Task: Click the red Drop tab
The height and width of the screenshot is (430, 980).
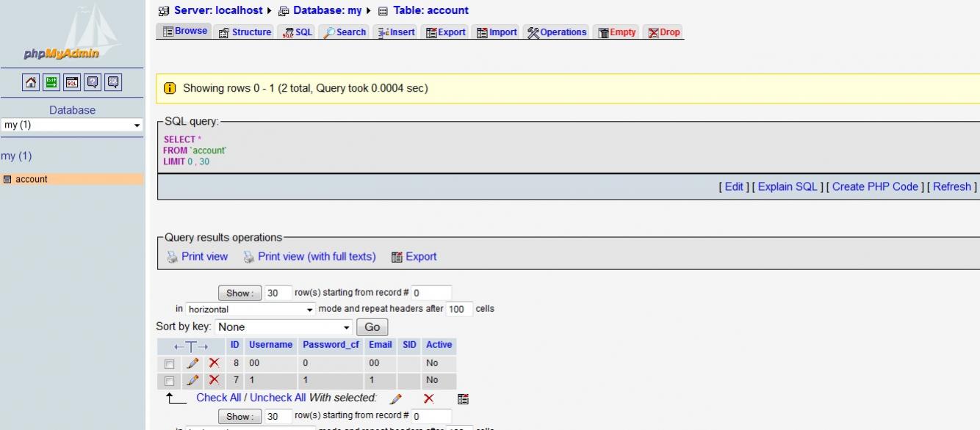Action: tap(663, 32)
